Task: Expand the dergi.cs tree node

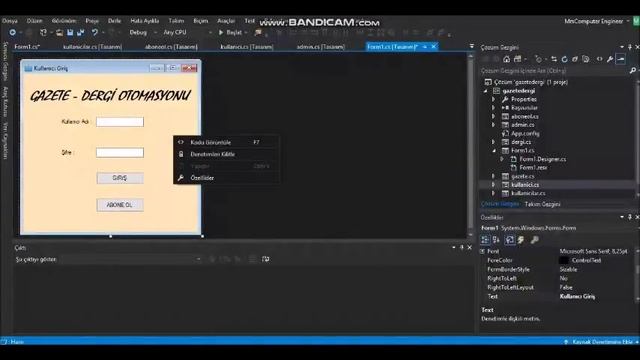Action: coord(493,142)
